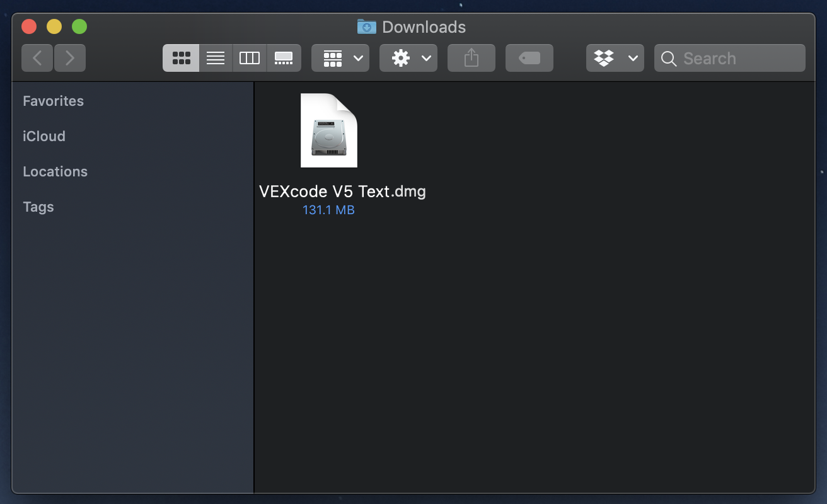Screen dimensions: 827x504
Task: Switch to column view
Action: point(250,57)
